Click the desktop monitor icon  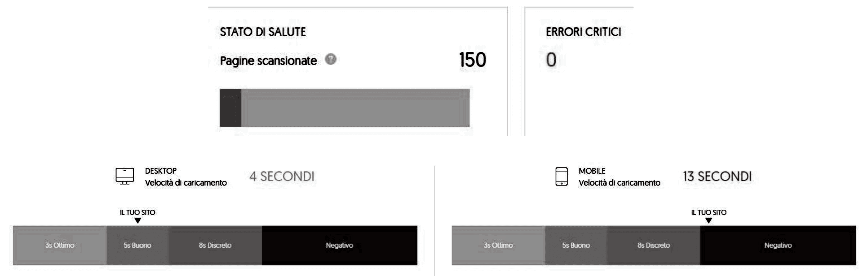click(125, 176)
